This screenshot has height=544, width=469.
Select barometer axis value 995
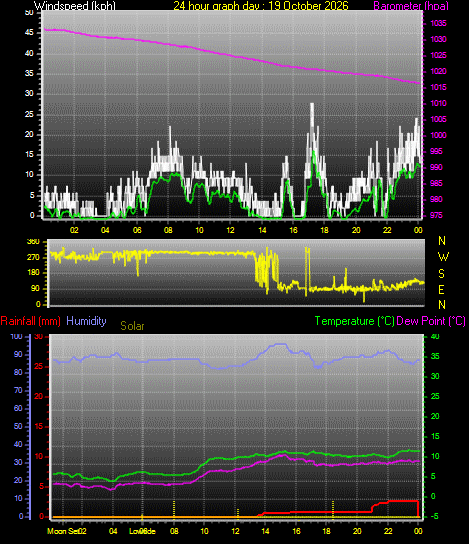pos(436,151)
